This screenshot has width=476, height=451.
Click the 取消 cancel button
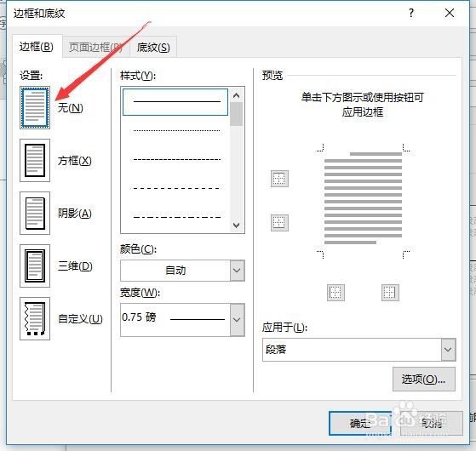(432, 424)
